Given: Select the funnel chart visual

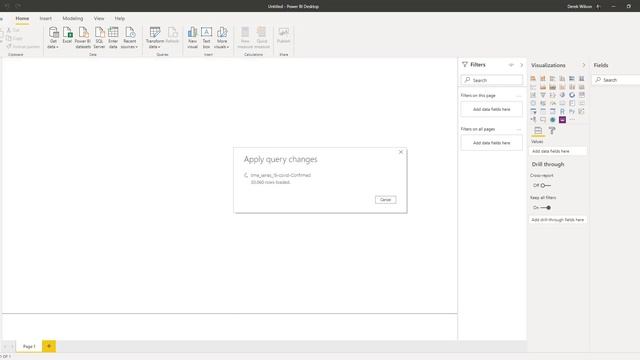Looking at the screenshot, I should [543, 95].
